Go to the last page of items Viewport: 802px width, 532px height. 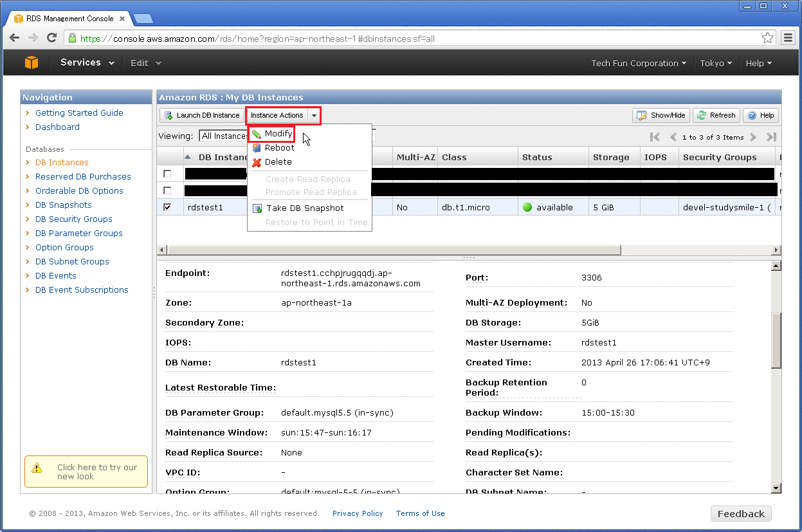pyautogui.click(x=771, y=137)
